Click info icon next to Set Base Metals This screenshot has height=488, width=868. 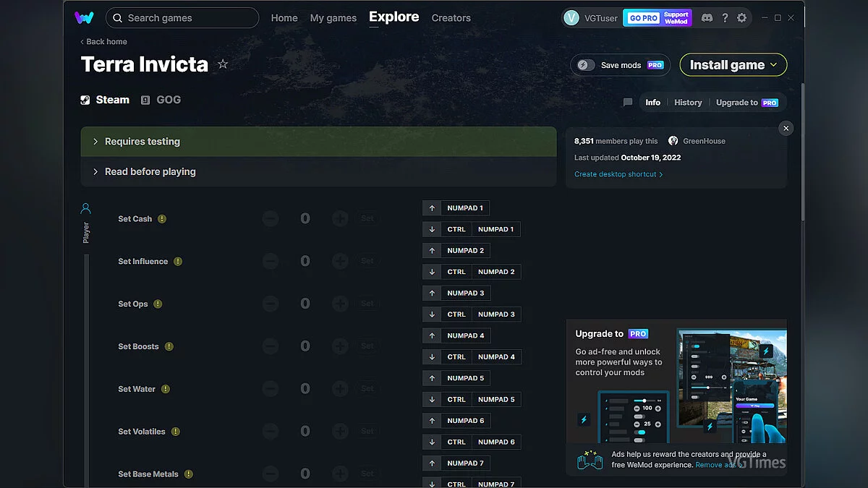coord(188,474)
